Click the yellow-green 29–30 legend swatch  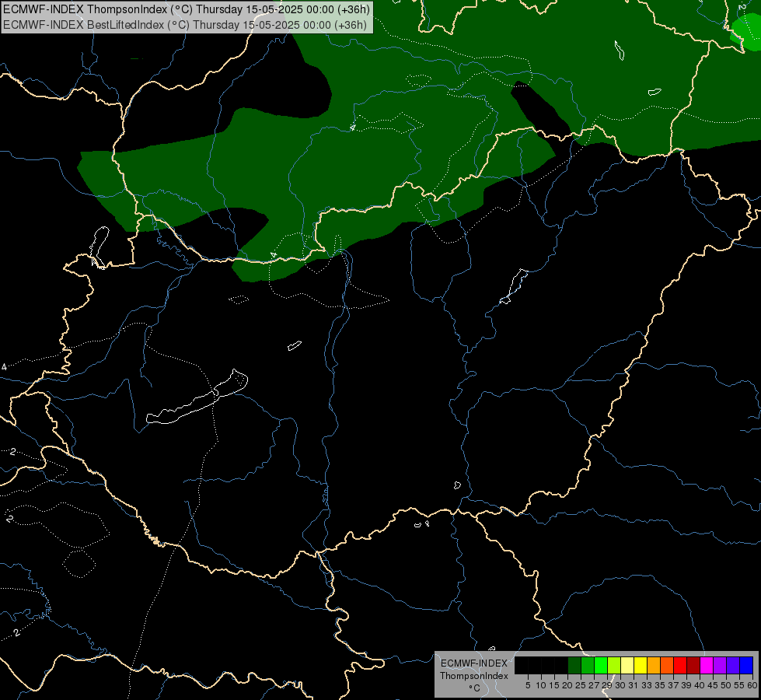click(x=614, y=665)
